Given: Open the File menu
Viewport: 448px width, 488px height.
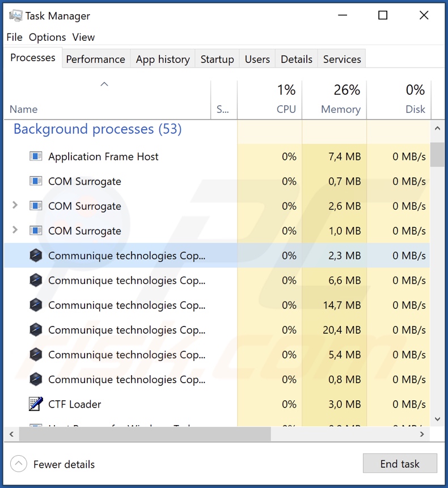Looking at the screenshot, I should (x=14, y=37).
